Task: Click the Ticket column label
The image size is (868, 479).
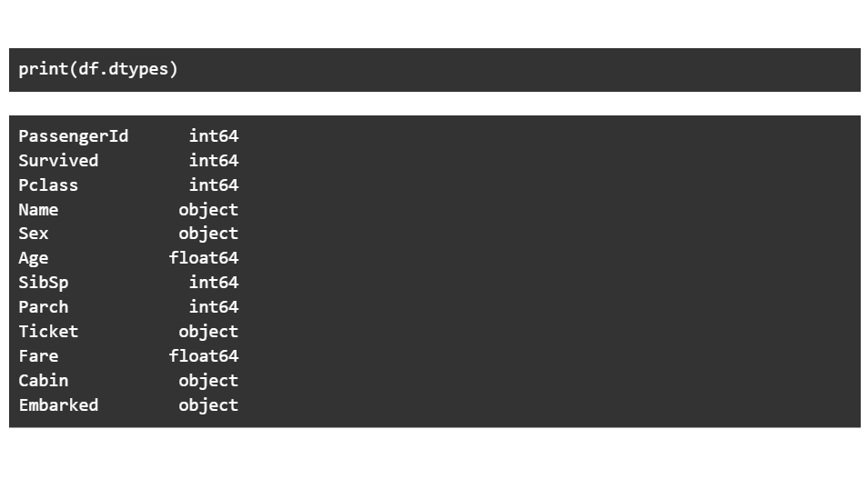Action: [x=48, y=332]
